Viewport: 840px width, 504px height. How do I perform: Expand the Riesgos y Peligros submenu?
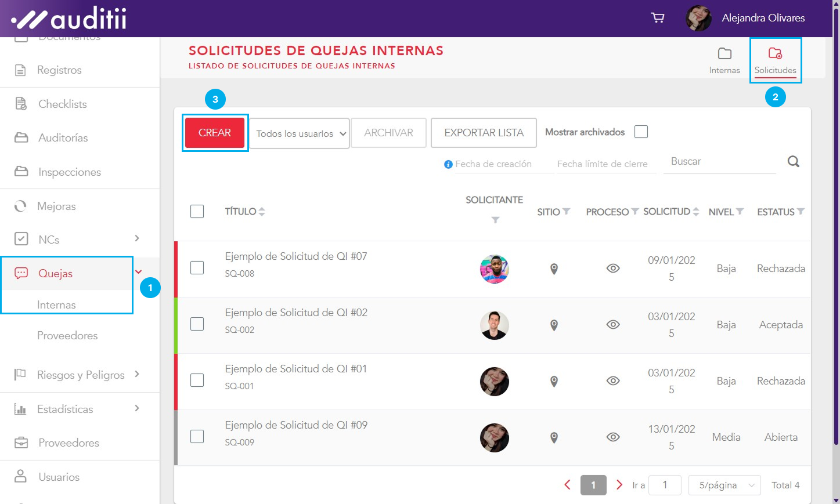pyautogui.click(x=137, y=374)
